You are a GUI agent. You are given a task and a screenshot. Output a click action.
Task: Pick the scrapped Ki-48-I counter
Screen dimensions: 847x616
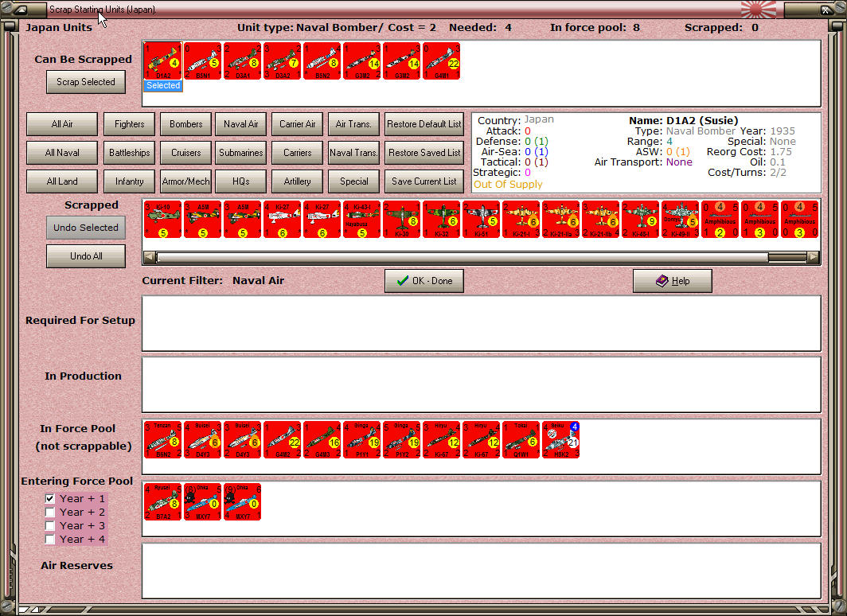pos(641,219)
